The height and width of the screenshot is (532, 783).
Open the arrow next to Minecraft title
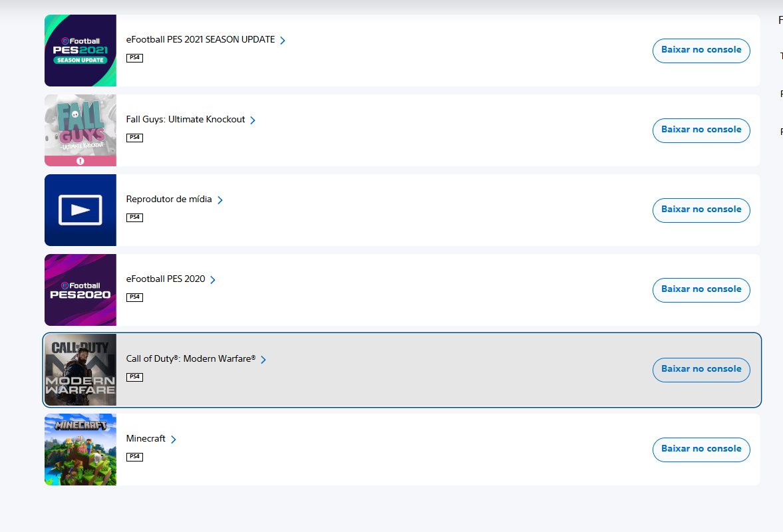point(173,440)
